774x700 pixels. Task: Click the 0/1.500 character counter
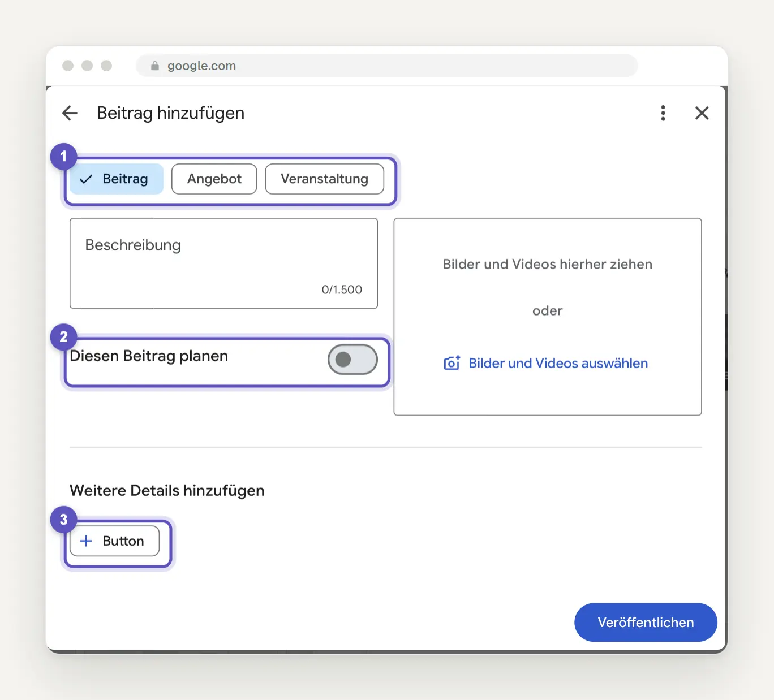[342, 289]
